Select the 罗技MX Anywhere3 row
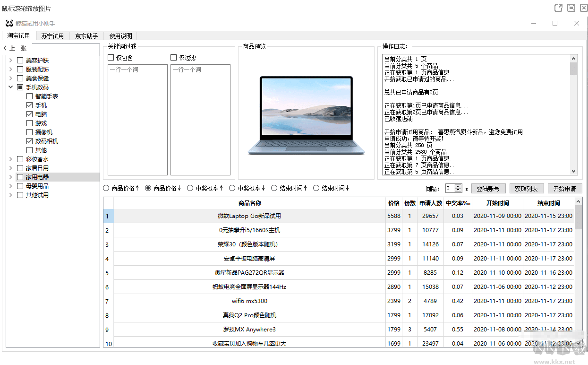Viewport: 588px width, 365px height. pyautogui.click(x=339, y=330)
